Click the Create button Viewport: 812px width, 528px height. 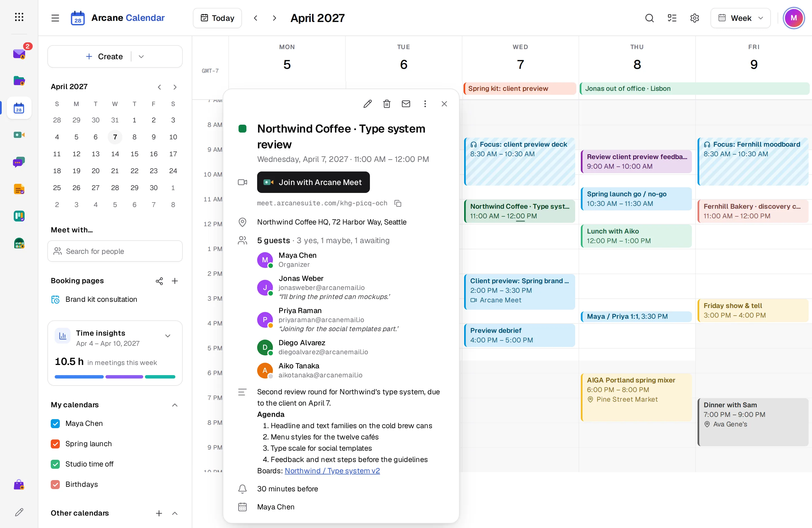point(104,57)
